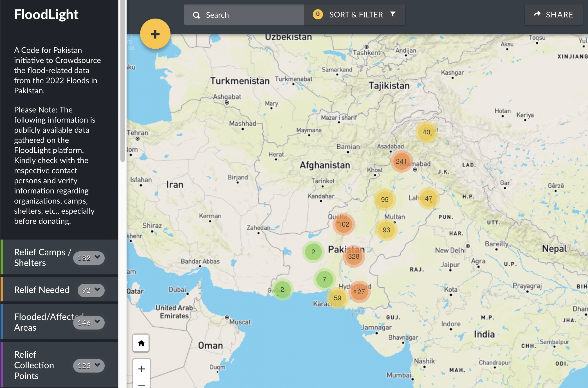The height and width of the screenshot is (388, 588).
Task: Click the filter funnel icon
Action: [393, 14]
